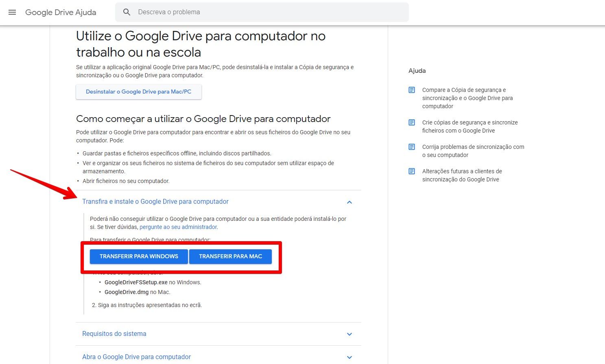Click the "TRANSFERIR PARA MAC" button

[x=230, y=257]
